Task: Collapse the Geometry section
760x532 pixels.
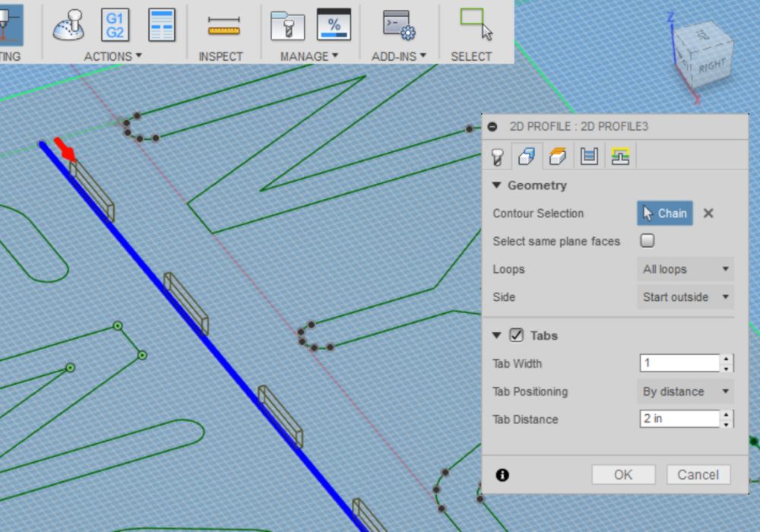Action: 496,185
